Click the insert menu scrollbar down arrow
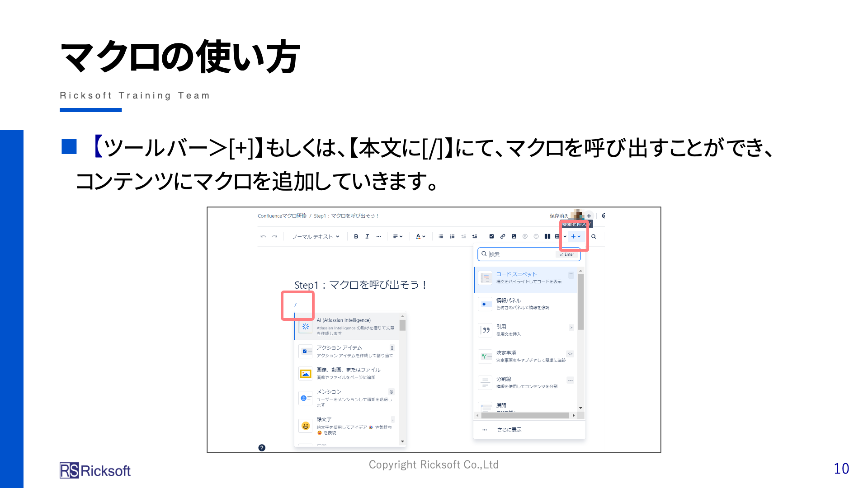Viewport: 868px width, 488px height. (581, 408)
